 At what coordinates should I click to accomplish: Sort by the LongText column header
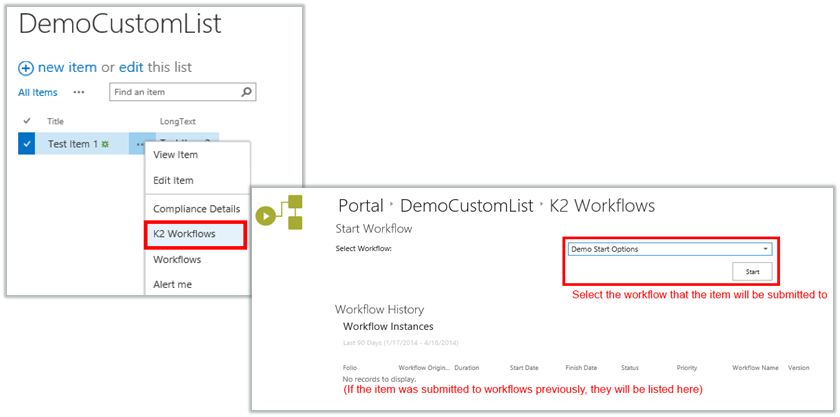177,122
